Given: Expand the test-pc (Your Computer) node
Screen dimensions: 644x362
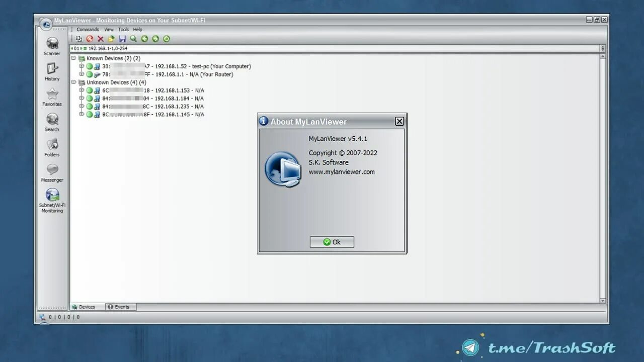Looking at the screenshot, I should click(x=82, y=66).
